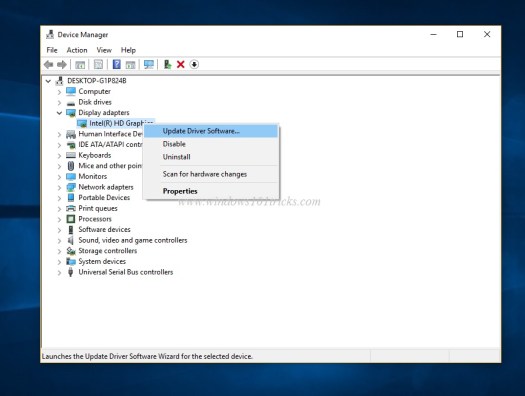Click the Software devices category icon
Image resolution: width=525 pixels, height=396 pixels.
pos(71,230)
